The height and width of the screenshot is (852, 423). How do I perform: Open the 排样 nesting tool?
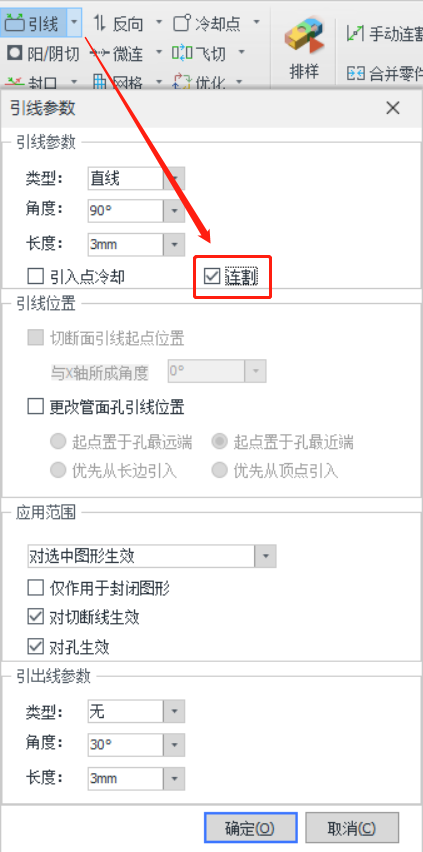click(x=304, y=49)
